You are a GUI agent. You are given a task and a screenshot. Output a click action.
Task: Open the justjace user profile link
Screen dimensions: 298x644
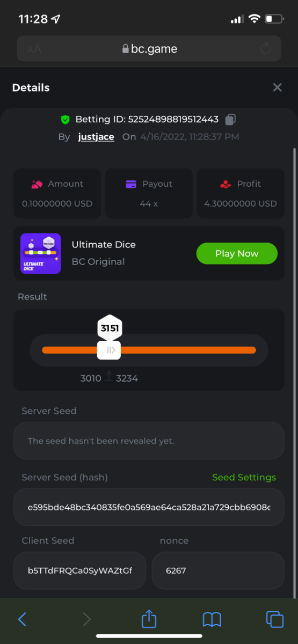[96, 136]
